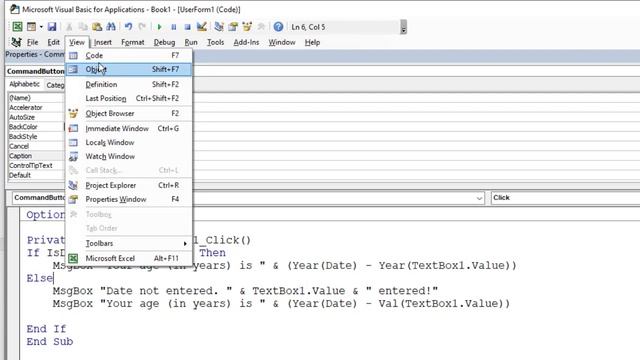
Task: Show the Immediate Window from the View menu
Action: [129, 129]
